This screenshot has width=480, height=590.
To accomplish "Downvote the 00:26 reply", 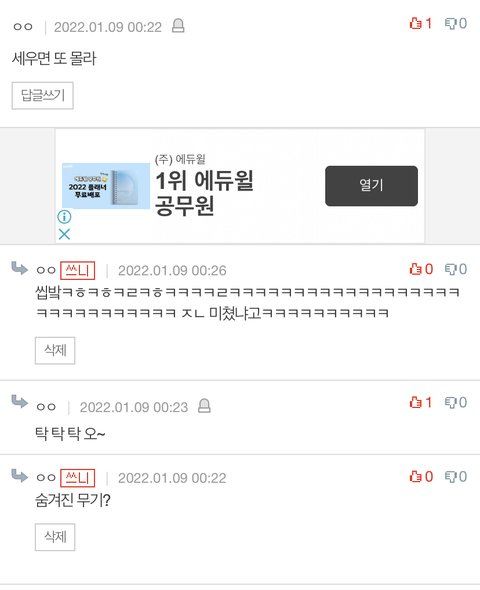I will point(456,269).
